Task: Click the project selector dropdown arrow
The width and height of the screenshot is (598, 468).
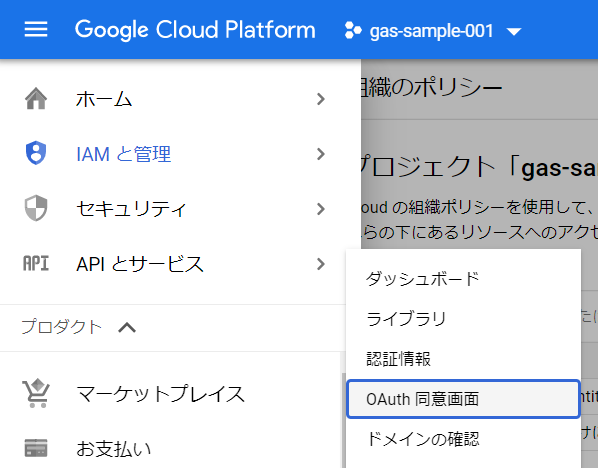Action: pyautogui.click(x=514, y=32)
